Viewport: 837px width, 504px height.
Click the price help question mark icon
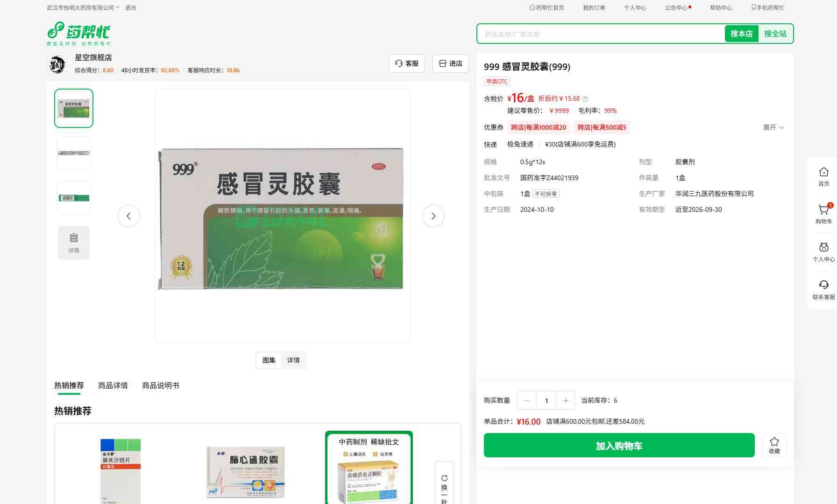click(585, 99)
